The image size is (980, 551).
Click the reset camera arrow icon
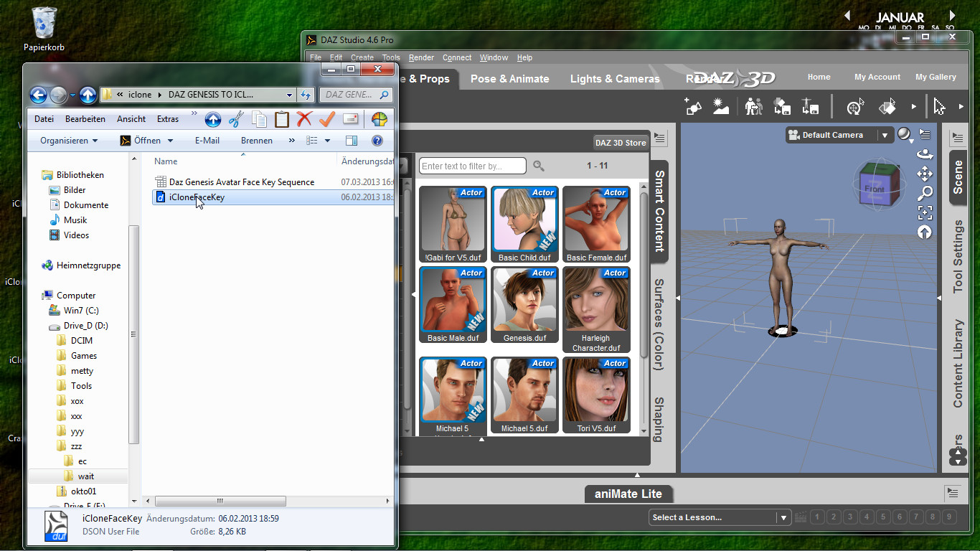click(x=925, y=232)
